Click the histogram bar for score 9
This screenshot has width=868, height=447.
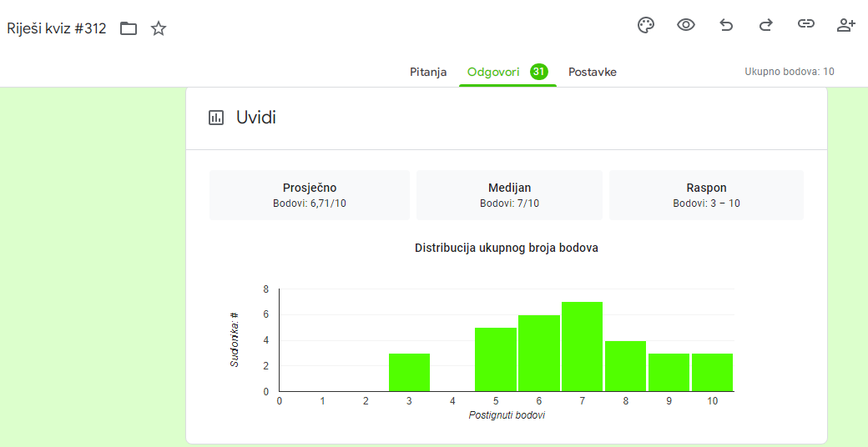[x=669, y=372]
